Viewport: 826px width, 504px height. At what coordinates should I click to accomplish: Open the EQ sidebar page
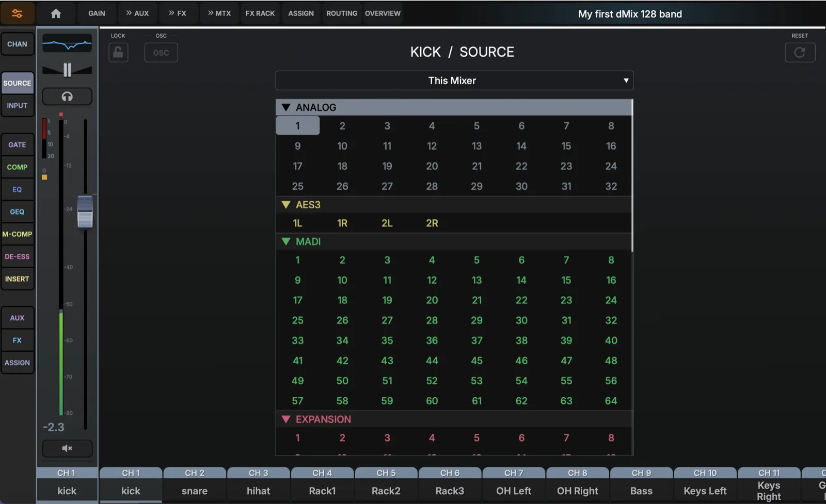17,190
